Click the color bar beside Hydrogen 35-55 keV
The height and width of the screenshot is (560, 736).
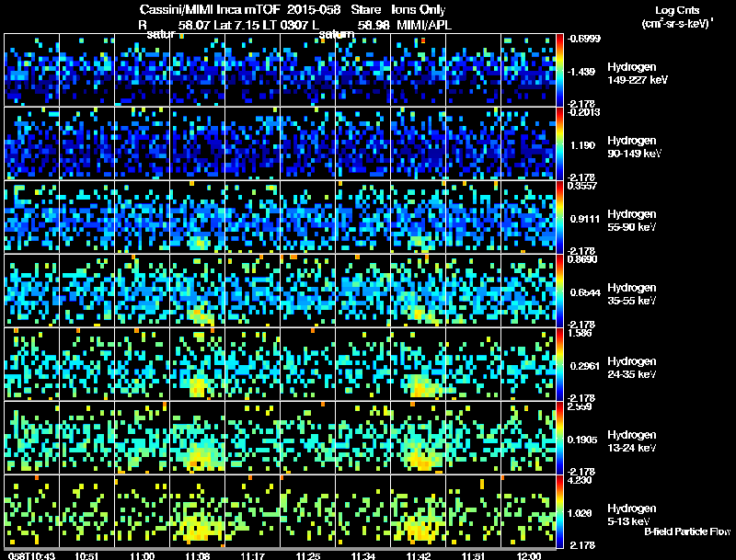coord(559,291)
